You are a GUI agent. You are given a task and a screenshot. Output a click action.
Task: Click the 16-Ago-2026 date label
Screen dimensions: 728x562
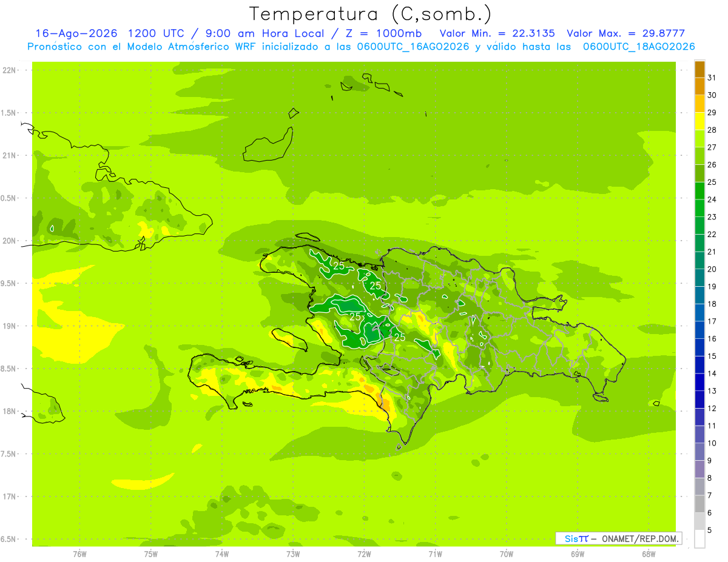[x=76, y=33]
